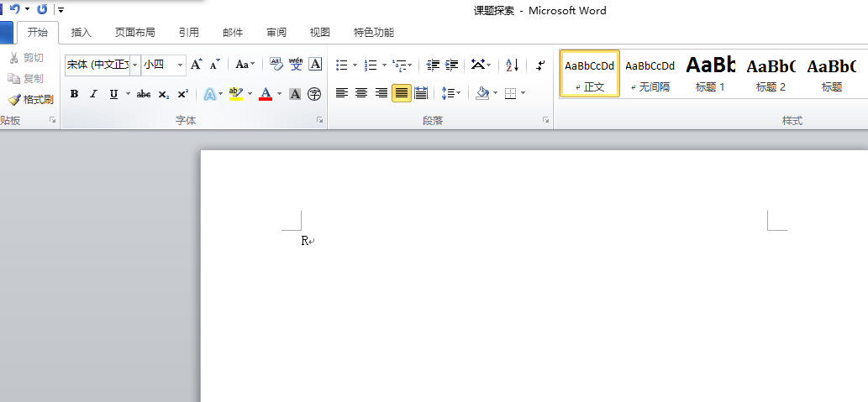Select the 邮件 tab
Screen dimensions: 868x402
233,33
